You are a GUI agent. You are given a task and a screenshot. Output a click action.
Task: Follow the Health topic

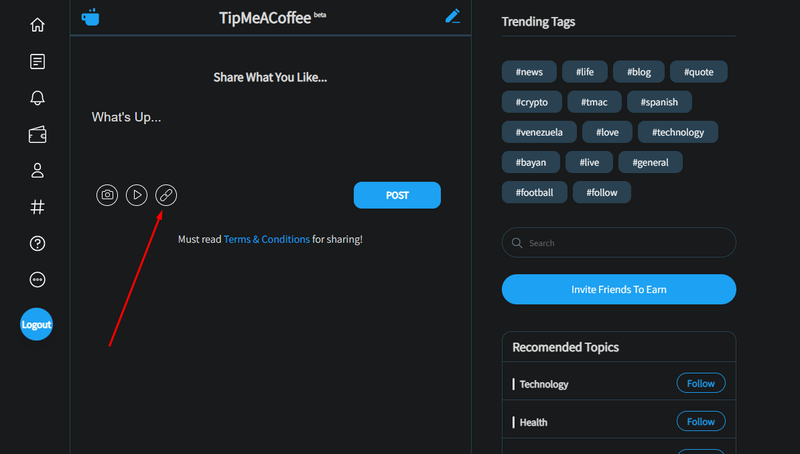(x=701, y=422)
